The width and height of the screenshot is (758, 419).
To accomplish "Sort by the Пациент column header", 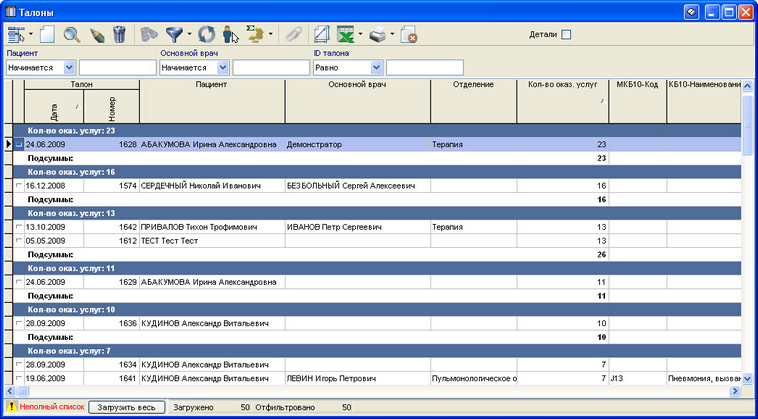I will [x=212, y=101].
